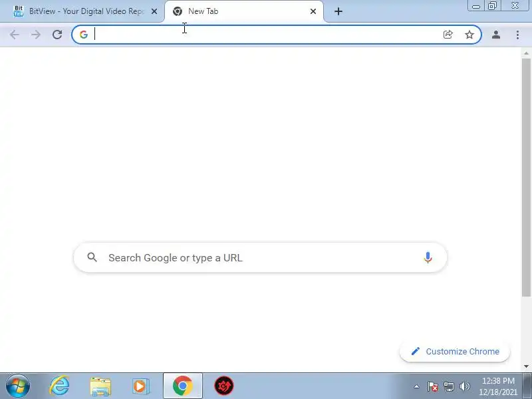Image resolution: width=532 pixels, height=399 pixels.
Task: Focus the Search Google or type URL box
Action: [260, 257]
